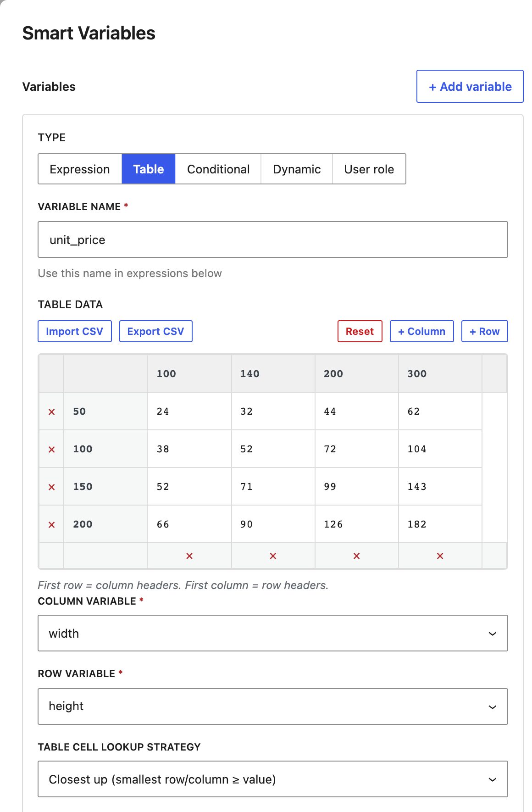Click the table cell containing 90
The height and width of the screenshot is (812, 532).
(273, 524)
